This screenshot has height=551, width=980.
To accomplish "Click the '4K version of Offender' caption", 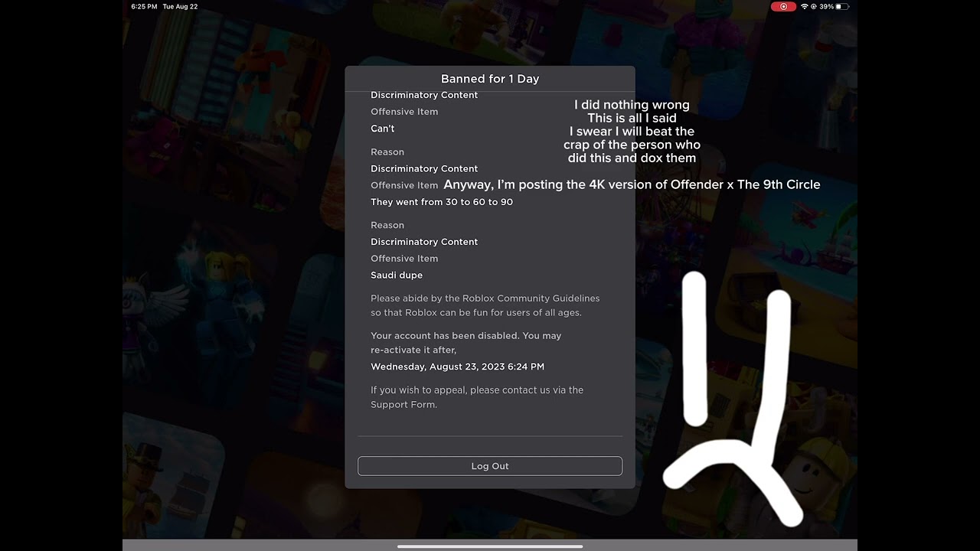I will pyautogui.click(x=632, y=184).
